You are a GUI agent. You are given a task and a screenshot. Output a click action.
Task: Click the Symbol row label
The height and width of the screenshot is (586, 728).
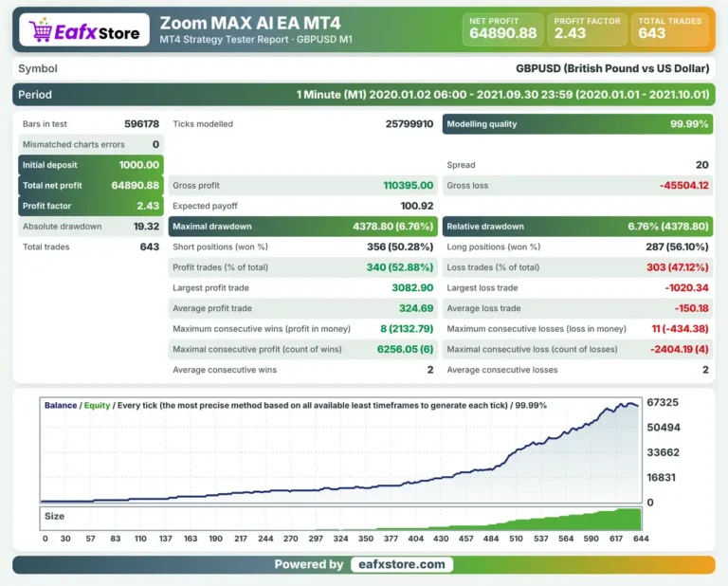[38, 68]
